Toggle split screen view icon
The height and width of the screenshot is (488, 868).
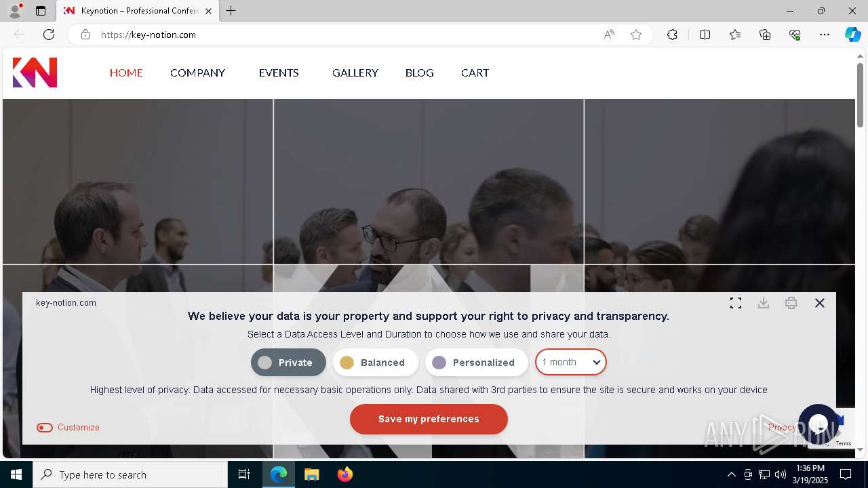[x=705, y=35]
